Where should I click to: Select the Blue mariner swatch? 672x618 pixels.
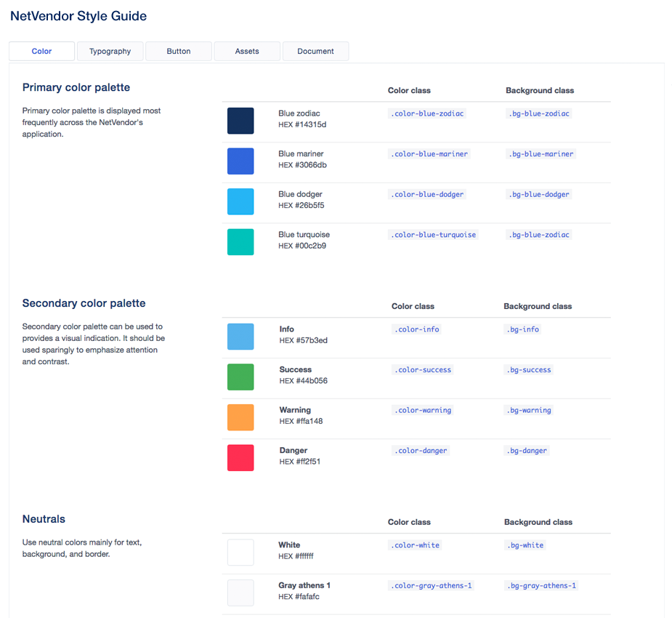click(x=240, y=161)
